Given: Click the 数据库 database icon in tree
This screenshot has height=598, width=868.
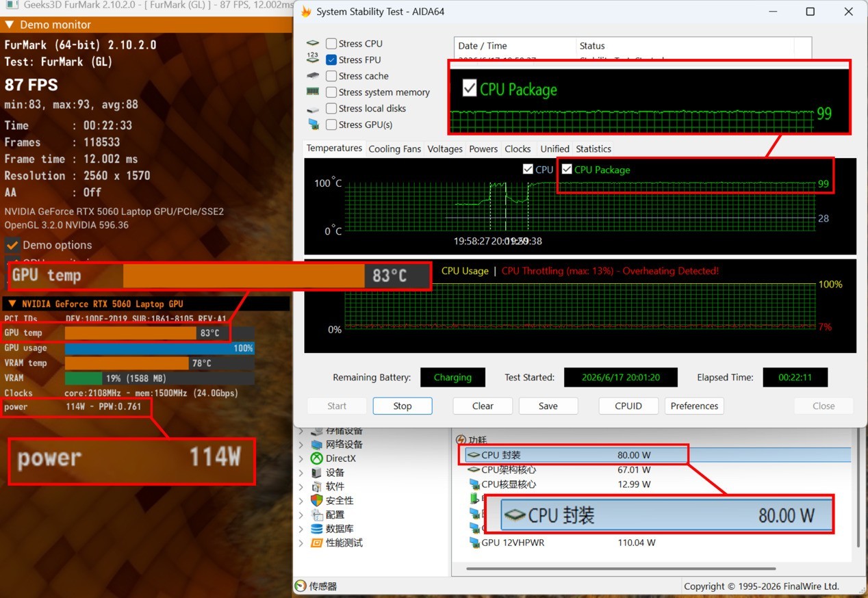Looking at the screenshot, I should click(x=316, y=529).
